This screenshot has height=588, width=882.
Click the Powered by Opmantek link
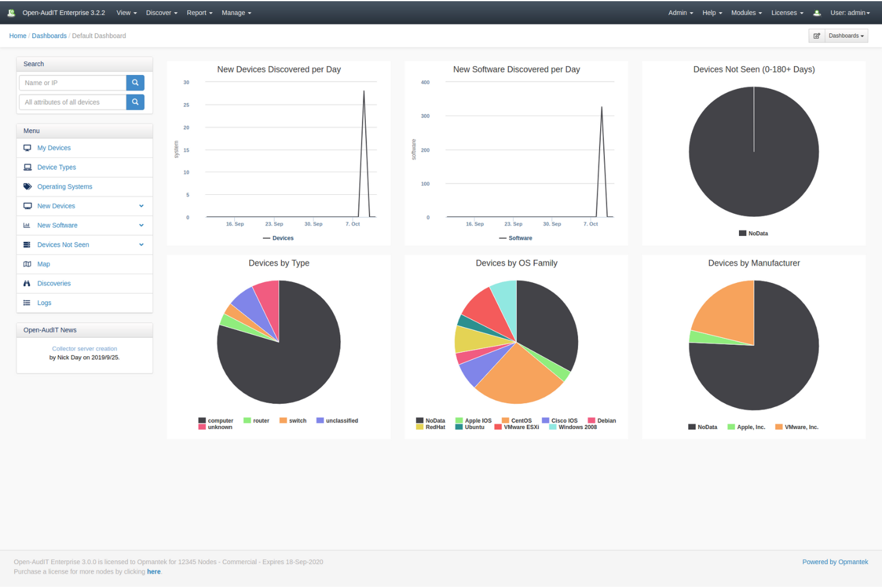click(x=835, y=562)
